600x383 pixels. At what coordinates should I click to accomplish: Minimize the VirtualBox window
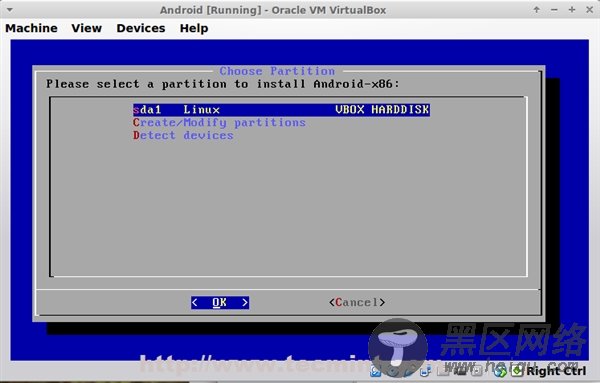point(554,10)
